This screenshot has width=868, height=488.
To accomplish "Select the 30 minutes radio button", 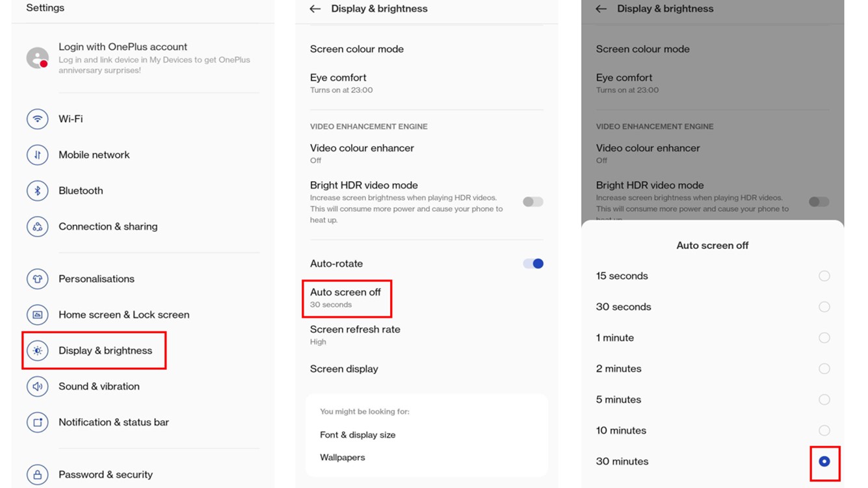I will 824,461.
